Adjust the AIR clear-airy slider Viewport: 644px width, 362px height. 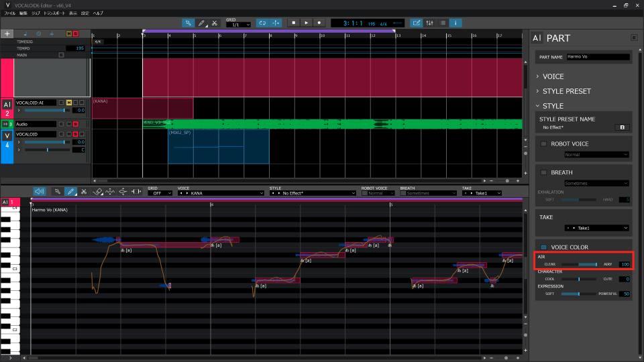pos(579,264)
